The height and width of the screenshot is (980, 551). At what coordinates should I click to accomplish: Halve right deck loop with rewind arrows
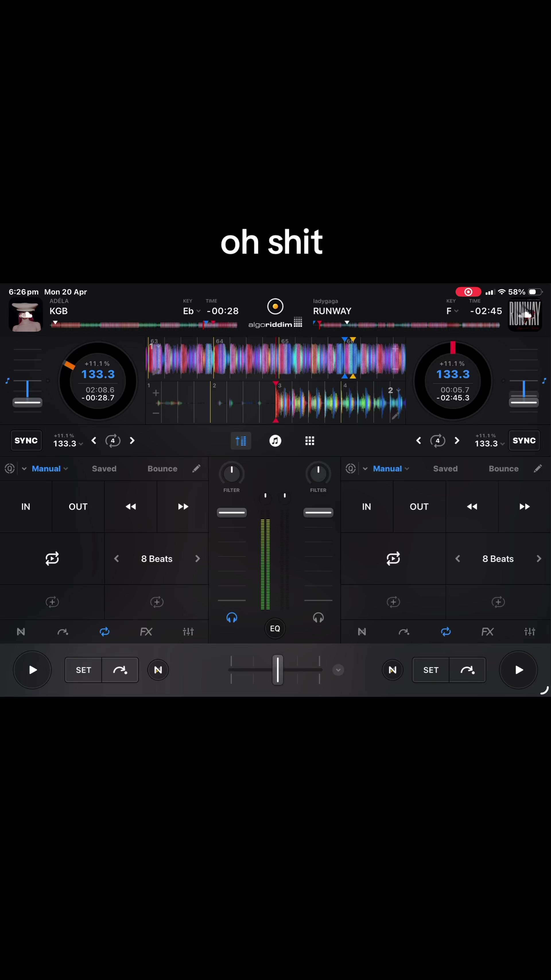tap(472, 507)
